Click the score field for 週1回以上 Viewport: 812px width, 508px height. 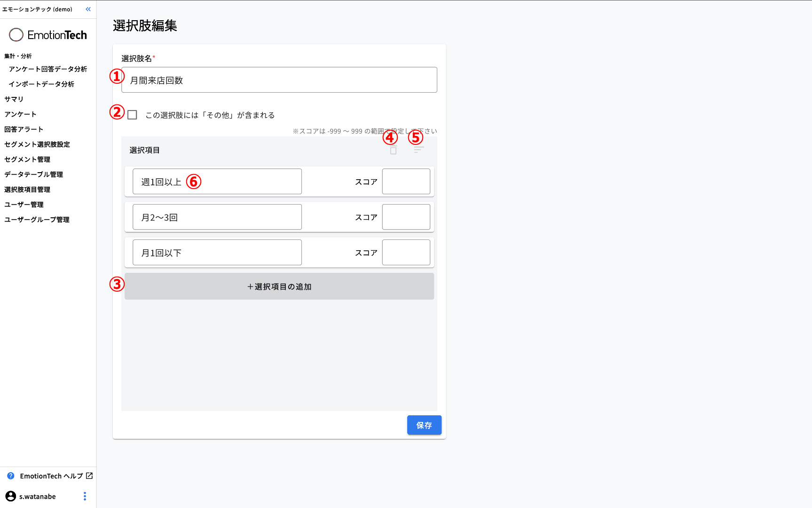(x=406, y=182)
